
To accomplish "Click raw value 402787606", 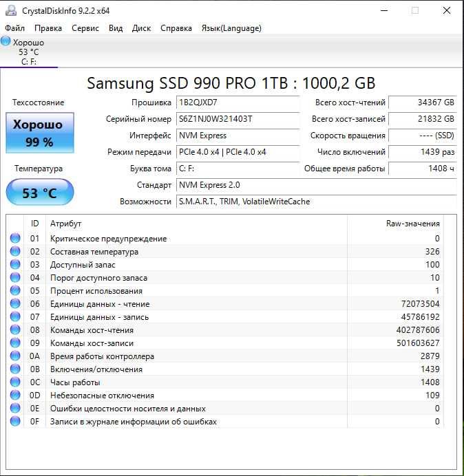I will click(418, 330).
